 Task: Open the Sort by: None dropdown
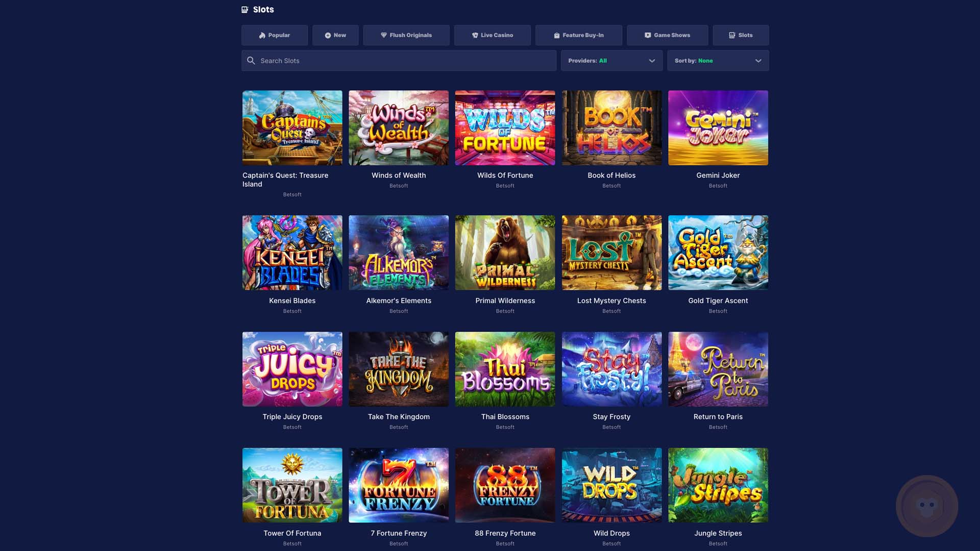click(x=718, y=61)
